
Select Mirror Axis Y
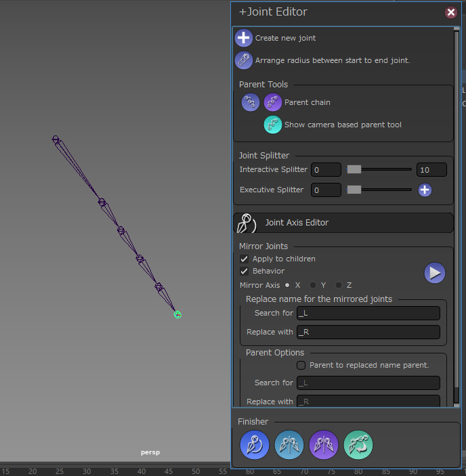click(x=313, y=285)
